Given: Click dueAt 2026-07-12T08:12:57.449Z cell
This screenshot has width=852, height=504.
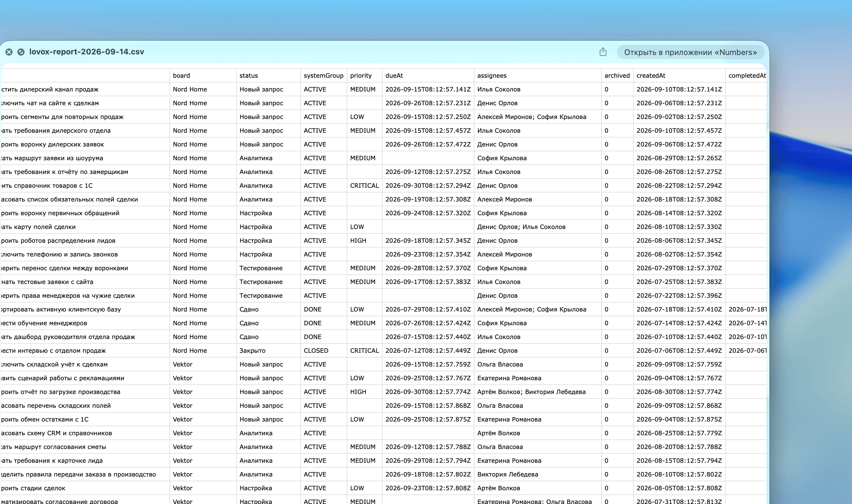Looking at the screenshot, I should pos(428,350).
